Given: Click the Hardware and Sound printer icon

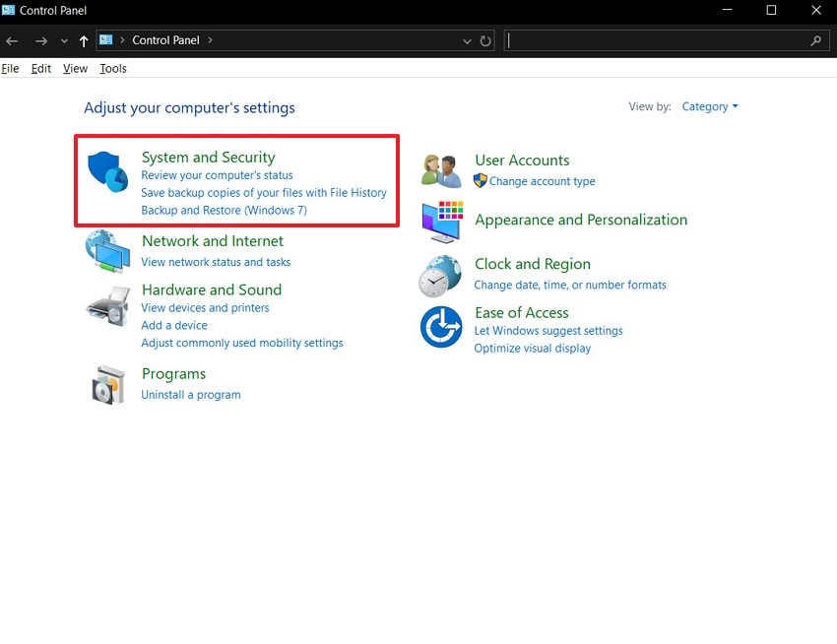Looking at the screenshot, I should (x=107, y=305).
